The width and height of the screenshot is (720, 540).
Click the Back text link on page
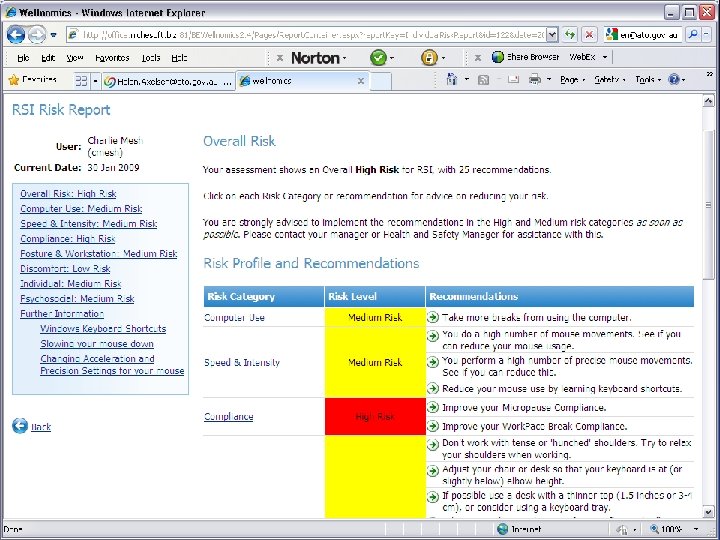click(41, 427)
